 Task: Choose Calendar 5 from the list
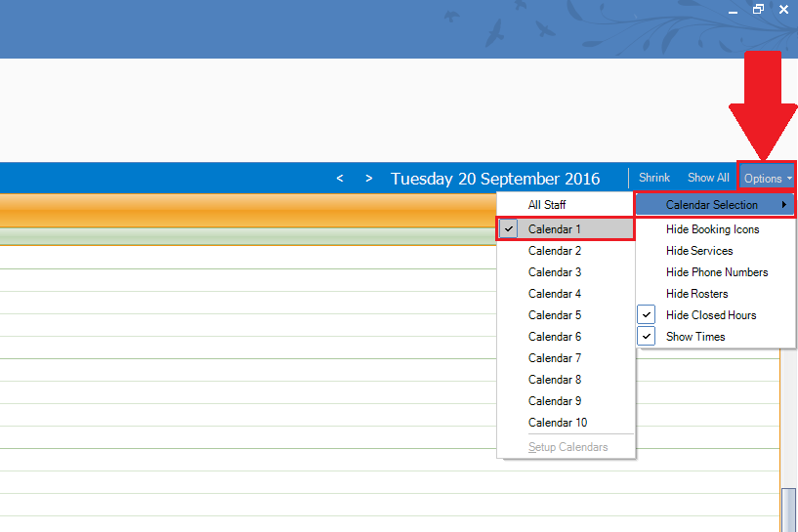pos(555,315)
